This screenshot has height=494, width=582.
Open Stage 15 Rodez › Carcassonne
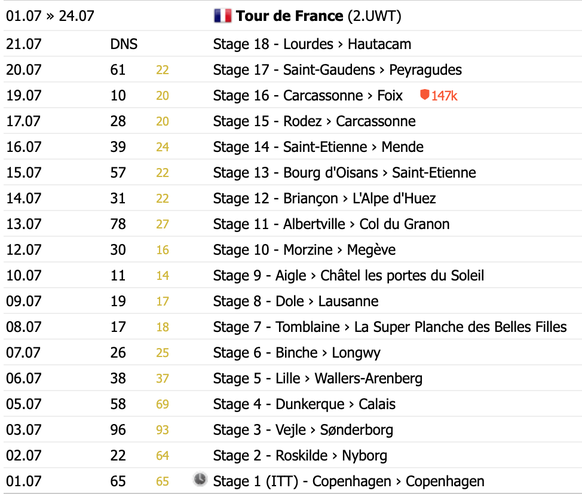click(x=314, y=121)
